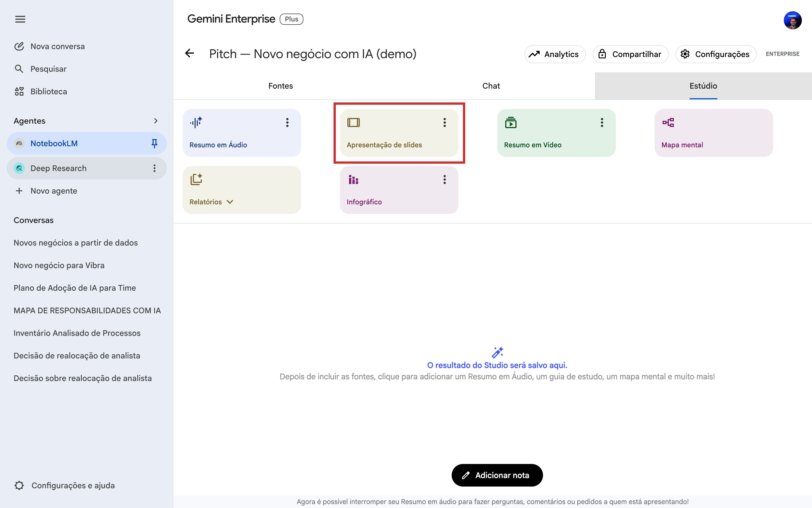Expand the Relatórios dropdown arrow
This screenshot has width=812, height=508.
point(230,202)
